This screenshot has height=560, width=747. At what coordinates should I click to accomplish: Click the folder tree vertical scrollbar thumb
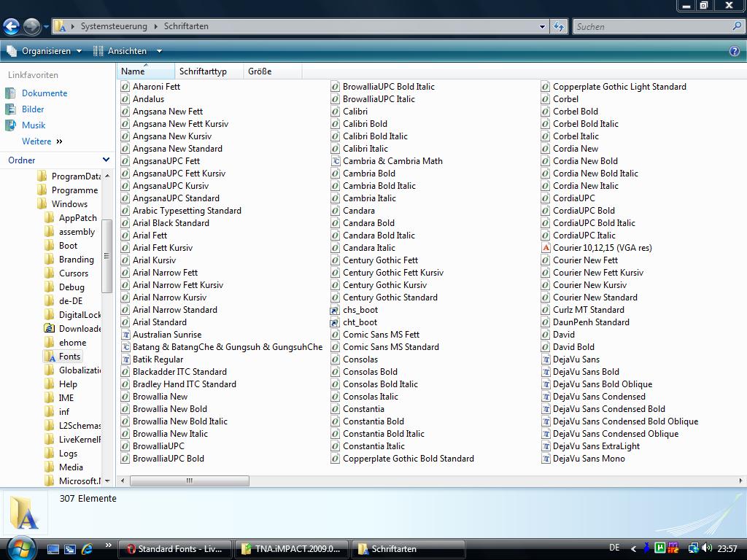[107, 256]
